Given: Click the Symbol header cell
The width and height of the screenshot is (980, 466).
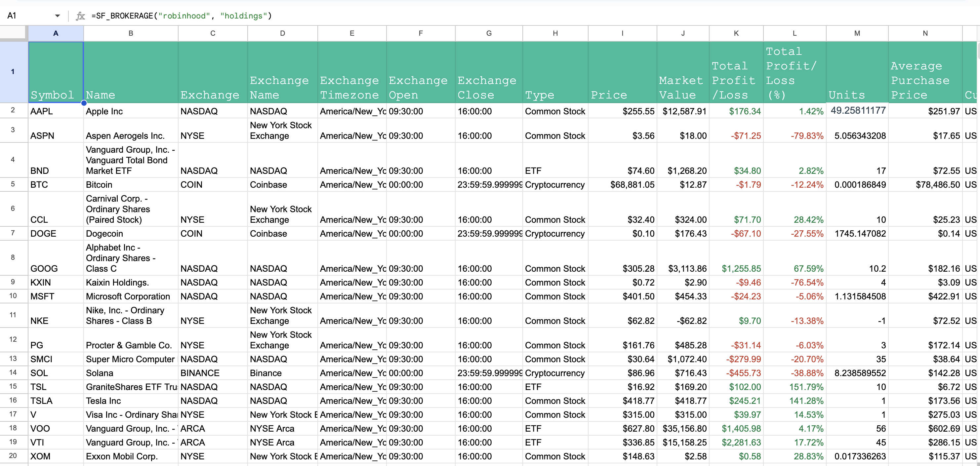Looking at the screenshot, I should [56, 72].
